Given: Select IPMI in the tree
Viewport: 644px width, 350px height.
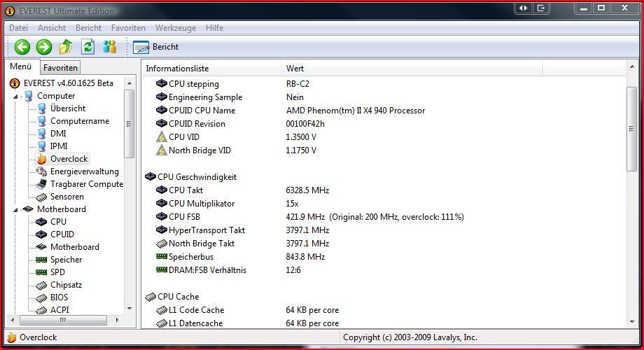Looking at the screenshot, I should pyautogui.click(x=59, y=146).
